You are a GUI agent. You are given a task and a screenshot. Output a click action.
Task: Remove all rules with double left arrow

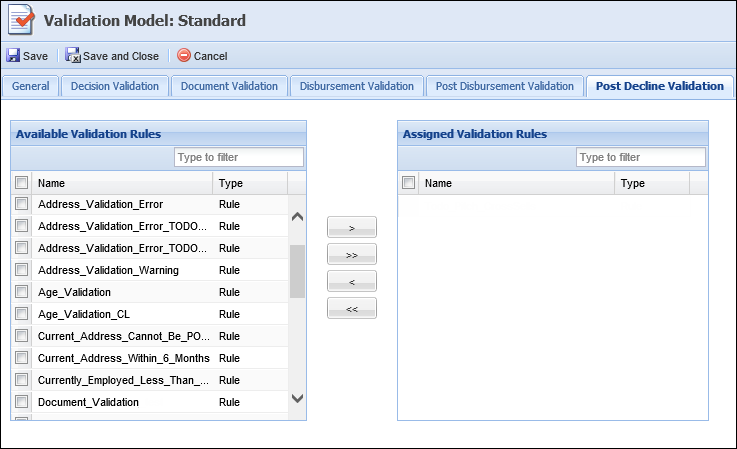click(352, 308)
